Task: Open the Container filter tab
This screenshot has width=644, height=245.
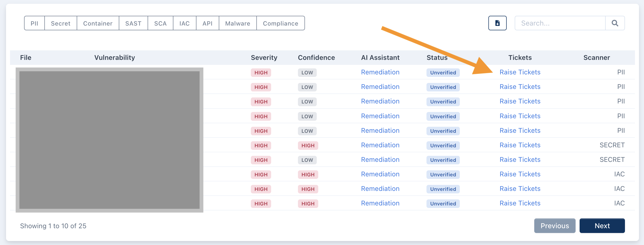Action: [98, 23]
